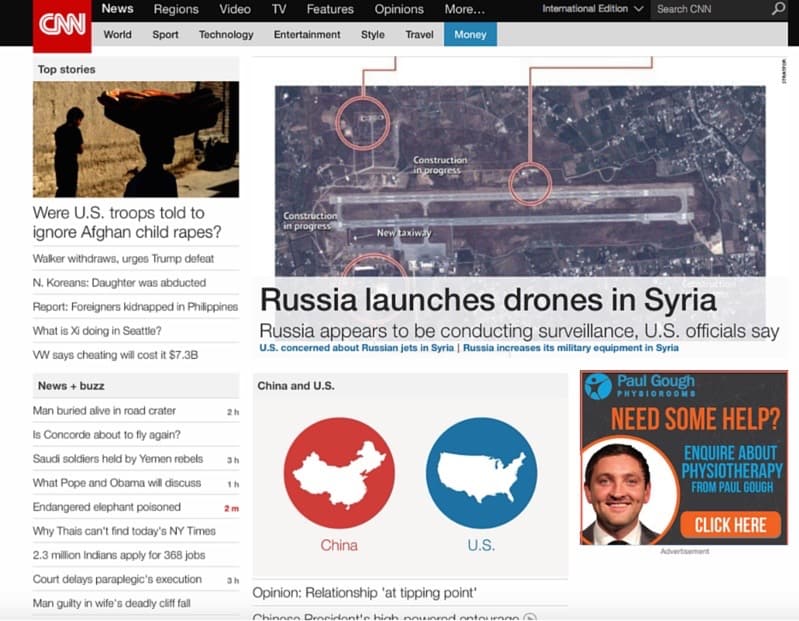
Task: Open 'Were U.S. troops told to ignore' headline
Action: click(x=127, y=222)
